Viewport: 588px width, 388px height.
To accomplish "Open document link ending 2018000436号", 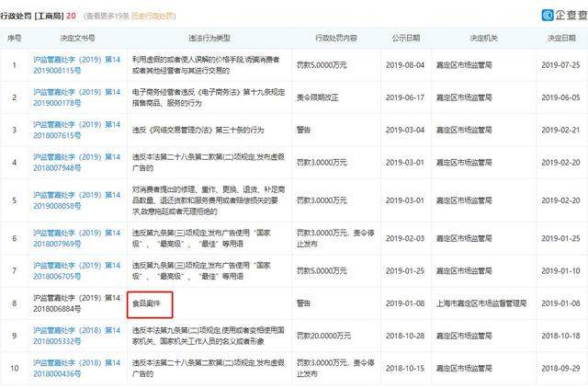I will (76, 368).
